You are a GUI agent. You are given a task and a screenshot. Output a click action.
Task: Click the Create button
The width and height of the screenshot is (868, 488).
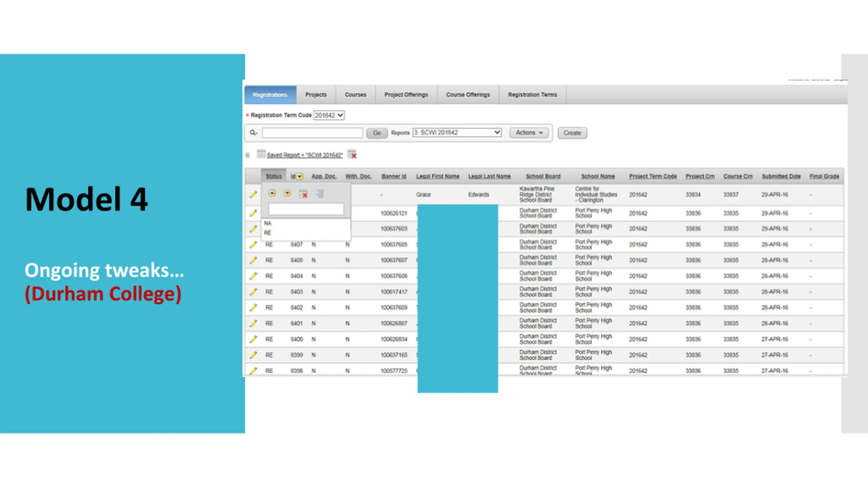click(x=572, y=133)
